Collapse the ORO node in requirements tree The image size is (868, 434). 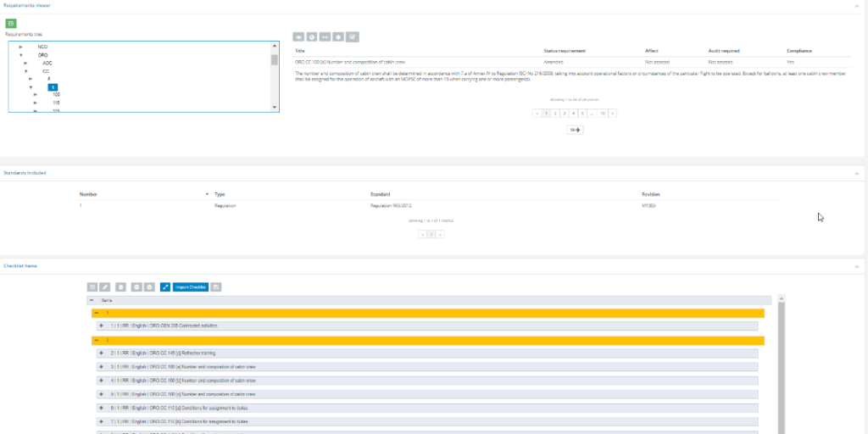pyautogui.click(x=21, y=55)
